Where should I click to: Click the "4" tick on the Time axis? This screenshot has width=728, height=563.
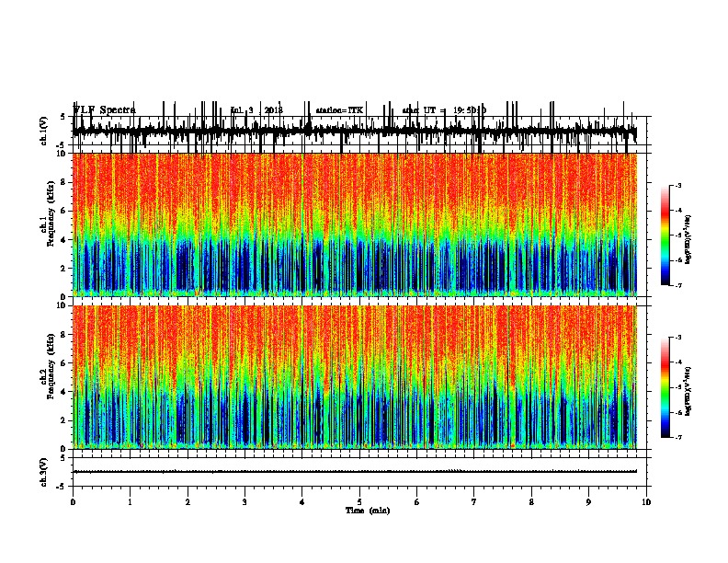point(302,501)
